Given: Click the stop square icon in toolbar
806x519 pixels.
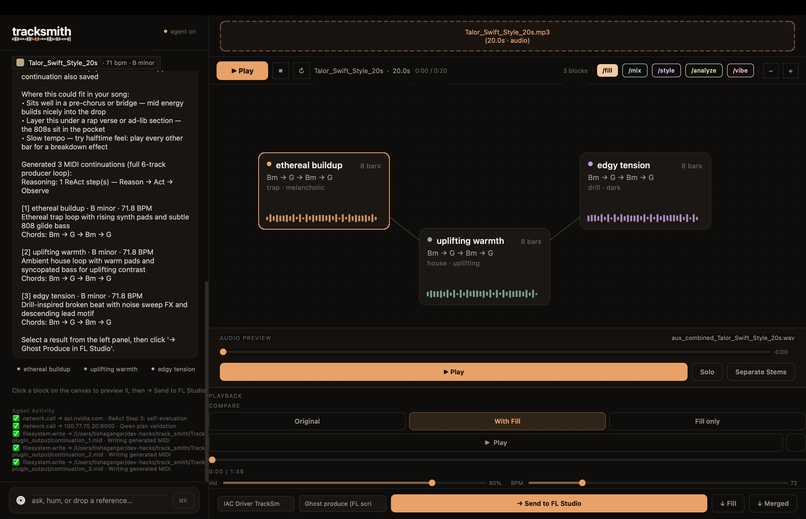Looking at the screenshot, I should [280, 71].
